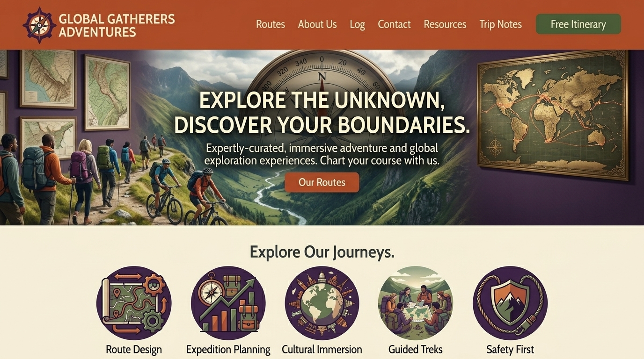Viewport: 644px width, 359px height.
Task: Click the Cultural Immersion caption
Action: coord(322,349)
